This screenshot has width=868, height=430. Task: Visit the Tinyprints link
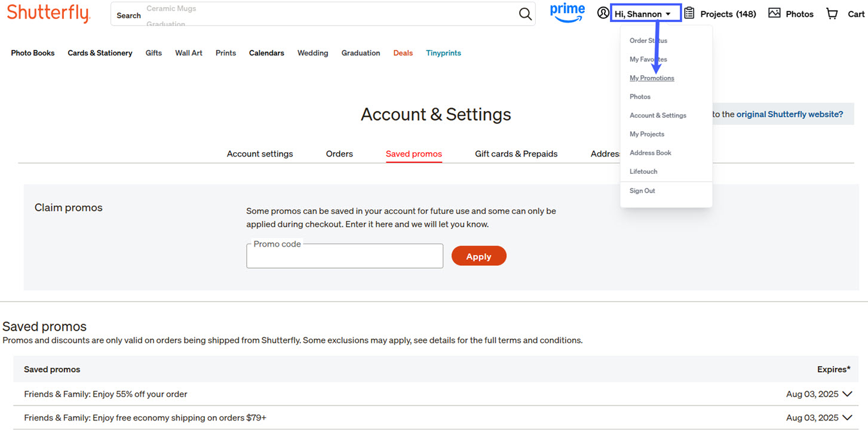click(x=443, y=53)
